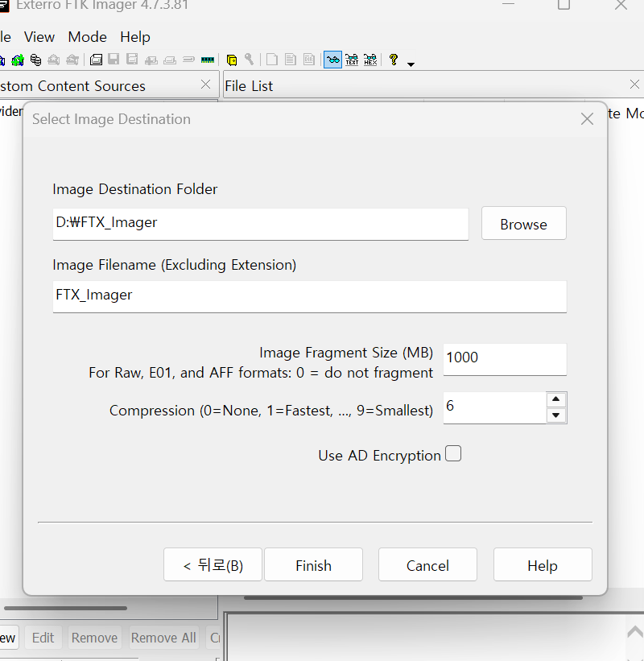Click the Obtain Protected Files safe icon
Screen dimensions: 644x661
231,60
